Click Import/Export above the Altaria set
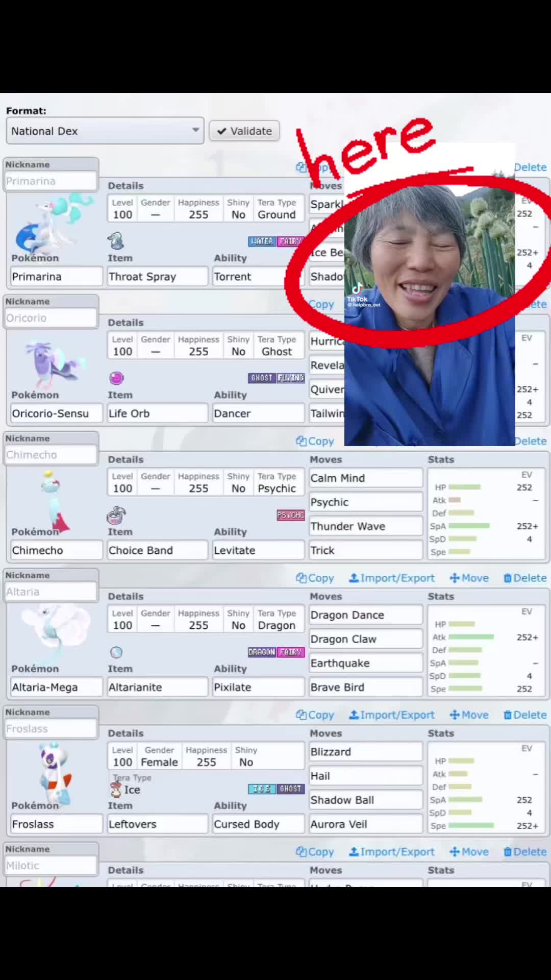The height and width of the screenshot is (980, 551). [x=392, y=578]
